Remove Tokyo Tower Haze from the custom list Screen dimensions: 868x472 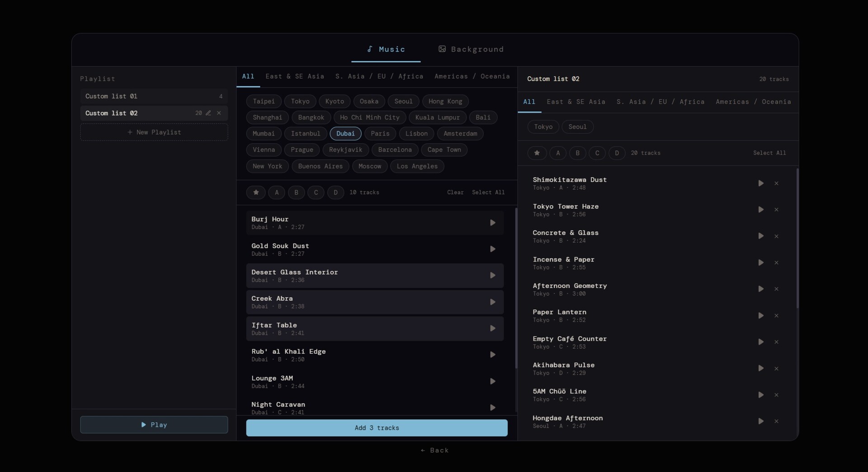point(776,210)
